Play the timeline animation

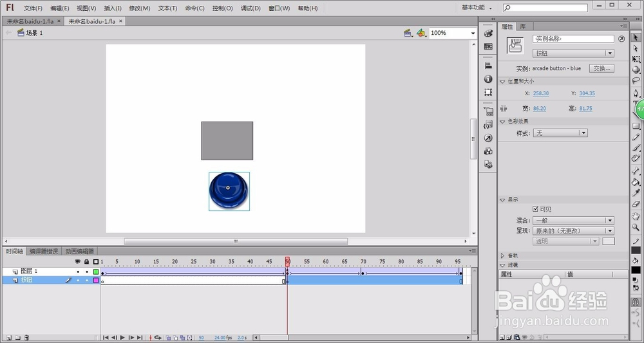122,338
